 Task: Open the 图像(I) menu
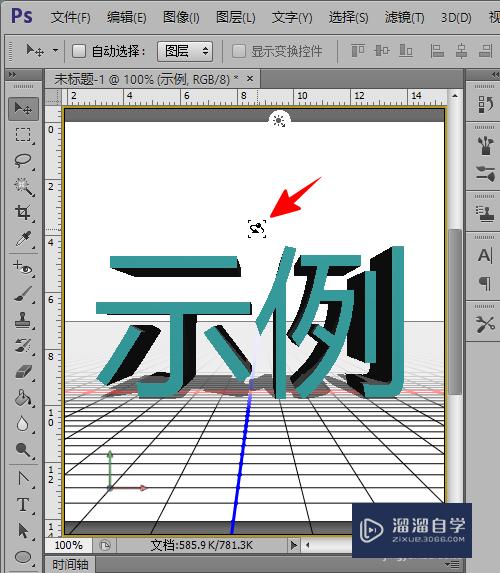[x=181, y=17]
